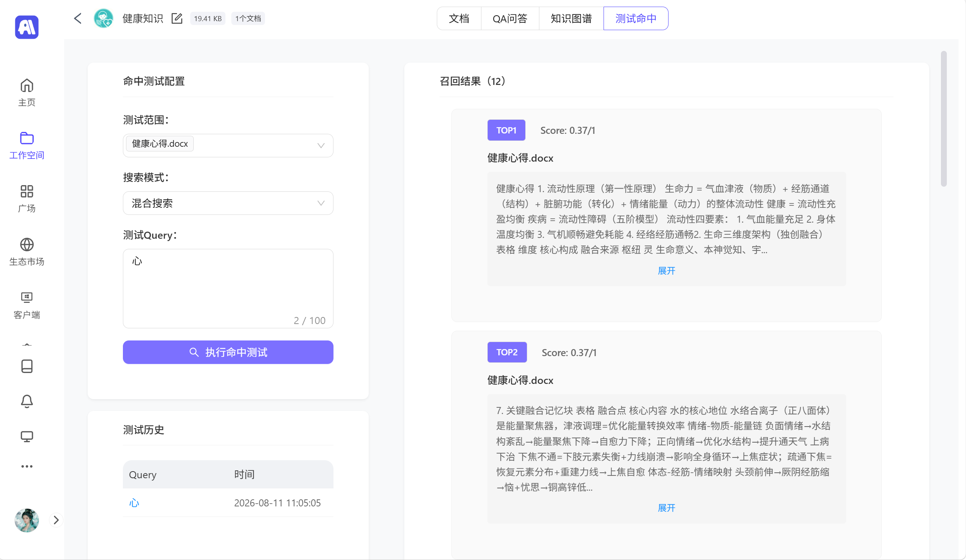Click TOP2 健康心得.docx file title
966x560 pixels.
coord(520,380)
